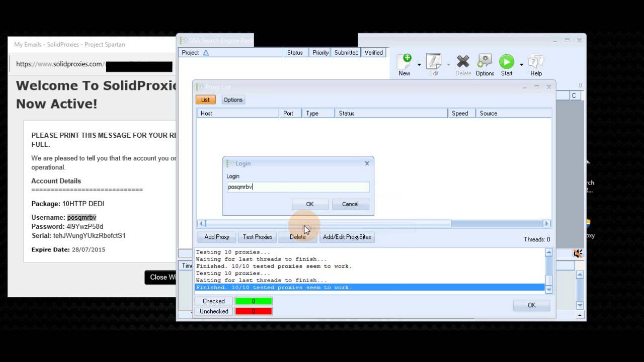Viewport: 644px width, 362px height.
Task: Click the Login text input field
Action: [x=298, y=187]
